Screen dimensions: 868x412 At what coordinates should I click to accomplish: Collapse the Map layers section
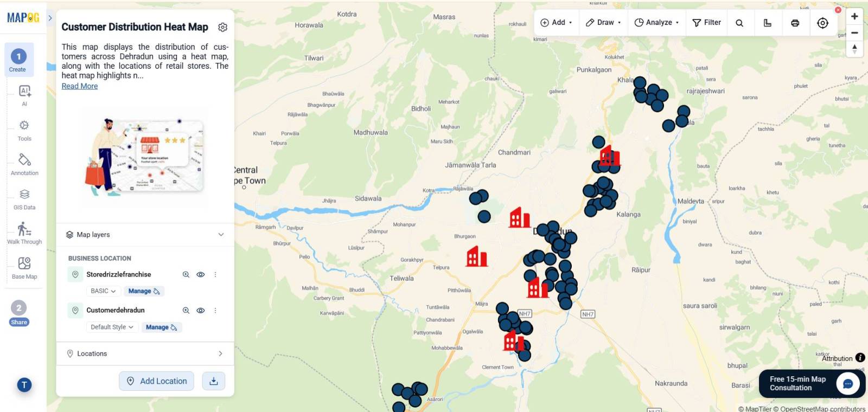[x=221, y=235]
